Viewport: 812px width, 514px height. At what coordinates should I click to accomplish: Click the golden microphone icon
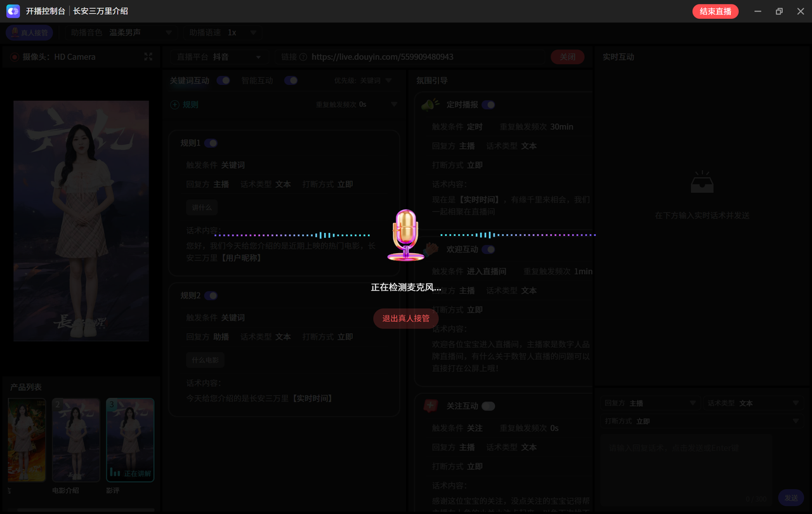[405, 235]
